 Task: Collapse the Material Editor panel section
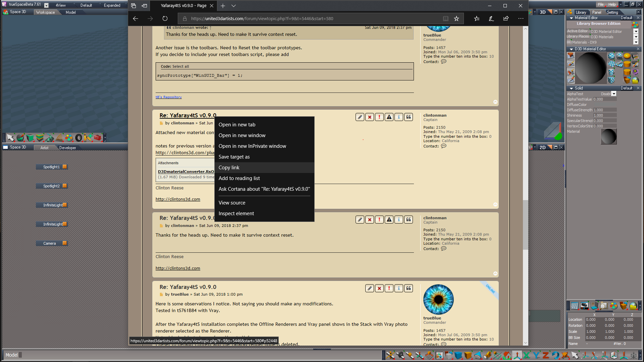click(x=571, y=18)
